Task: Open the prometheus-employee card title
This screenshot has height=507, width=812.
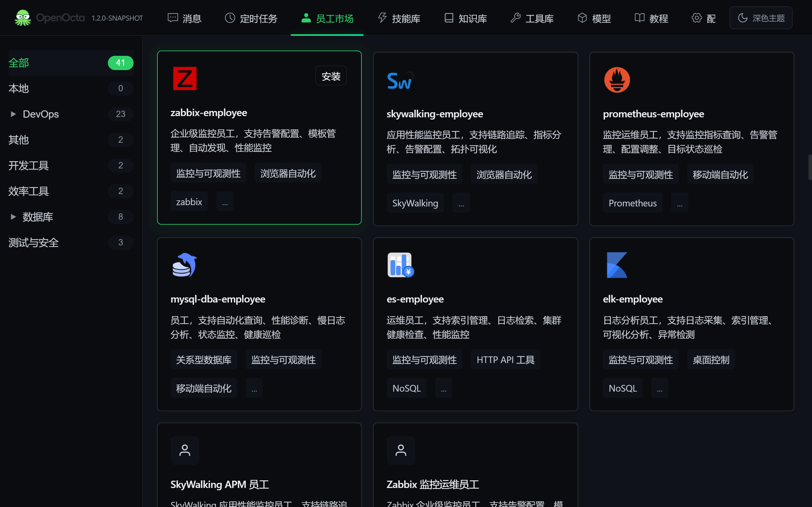Action: (653, 114)
